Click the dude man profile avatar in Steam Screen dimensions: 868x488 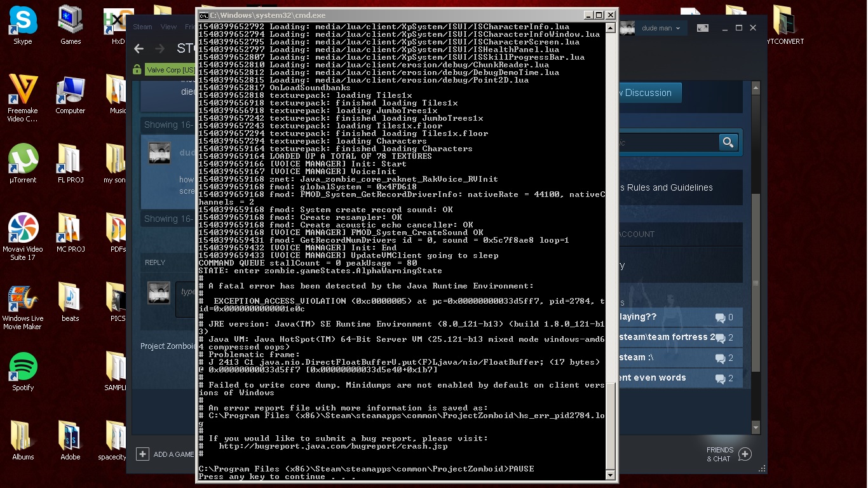pos(628,28)
